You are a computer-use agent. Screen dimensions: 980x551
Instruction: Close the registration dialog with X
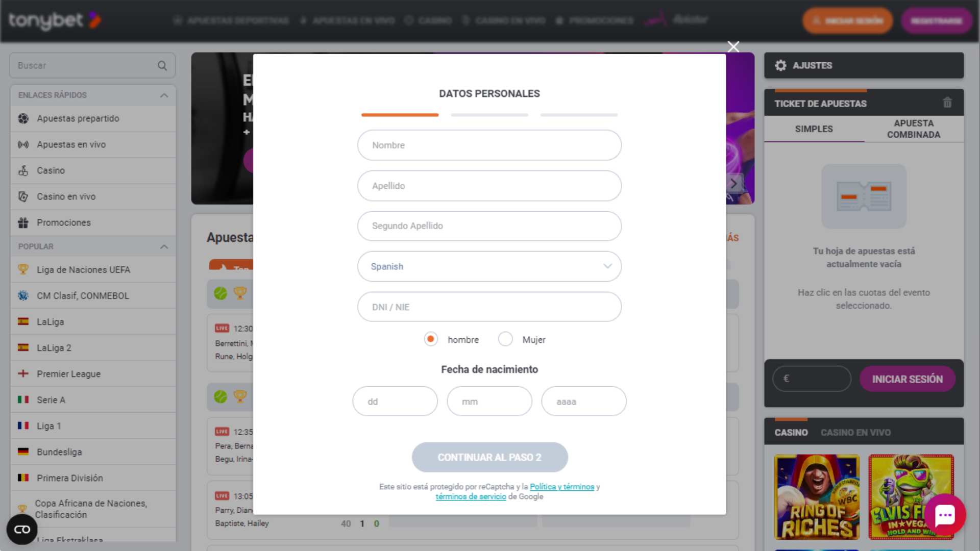click(x=733, y=47)
